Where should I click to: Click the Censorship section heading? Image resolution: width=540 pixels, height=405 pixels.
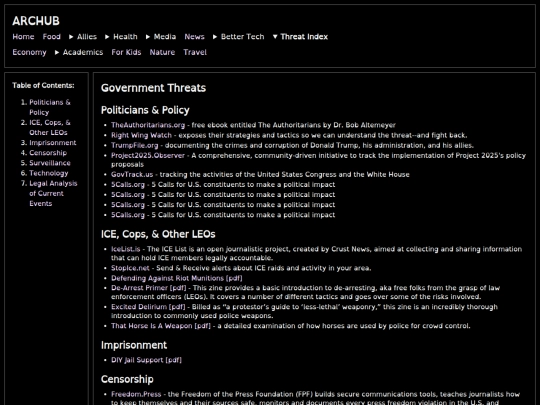coord(127,379)
